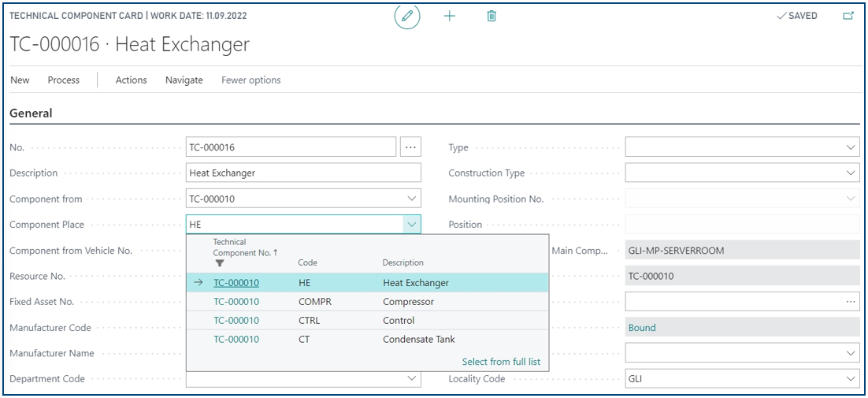The width and height of the screenshot is (868, 398).
Task: Click the Code column header
Action: (x=307, y=262)
